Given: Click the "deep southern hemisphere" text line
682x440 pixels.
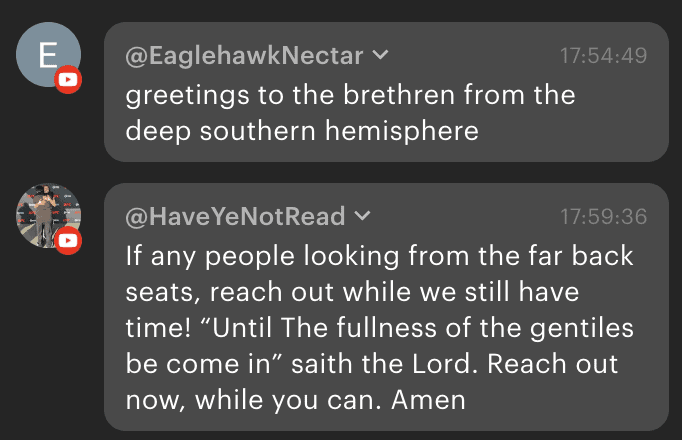Looking at the screenshot, I should tap(302, 130).
